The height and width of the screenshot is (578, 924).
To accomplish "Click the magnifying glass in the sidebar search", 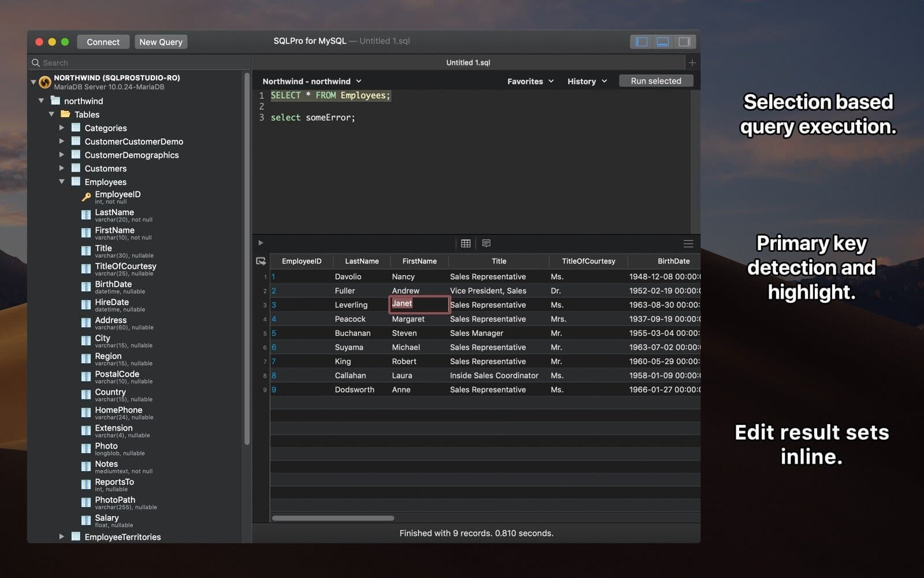I will point(36,62).
